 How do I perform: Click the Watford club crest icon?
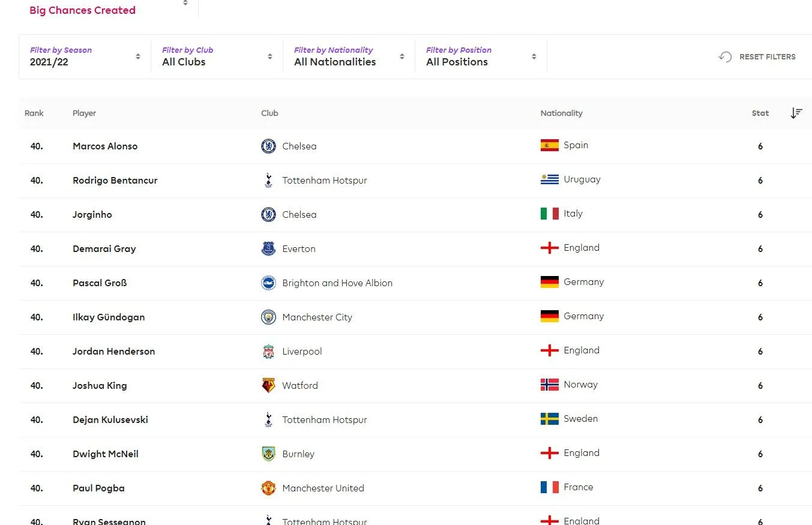(268, 386)
